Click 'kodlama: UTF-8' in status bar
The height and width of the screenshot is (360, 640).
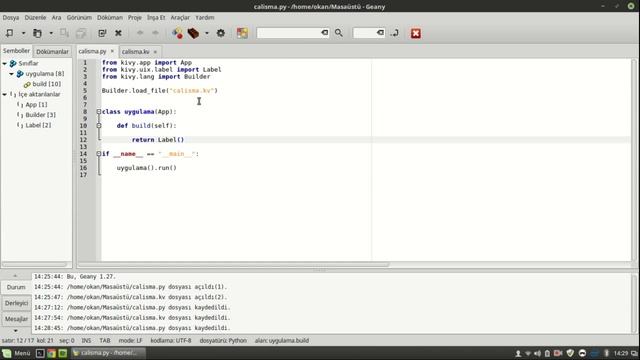click(x=171, y=340)
